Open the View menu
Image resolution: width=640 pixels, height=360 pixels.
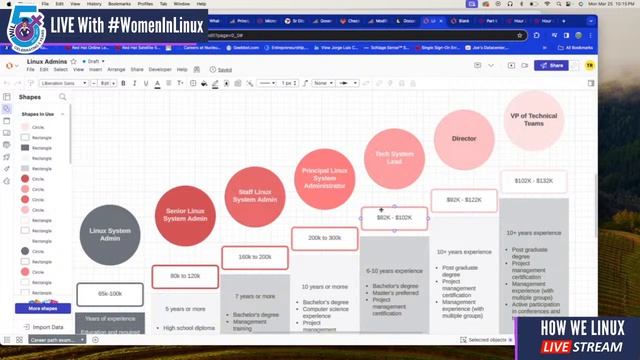coord(78,70)
